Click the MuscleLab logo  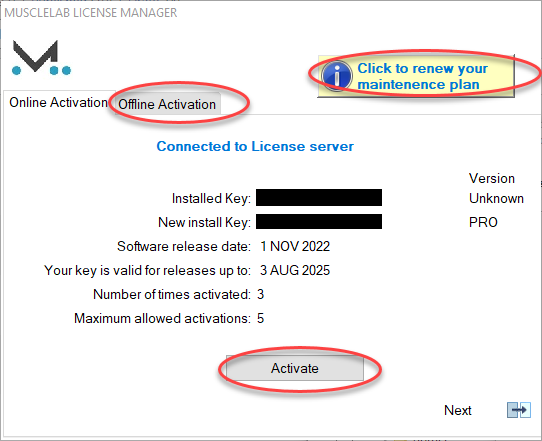coord(41,57)
